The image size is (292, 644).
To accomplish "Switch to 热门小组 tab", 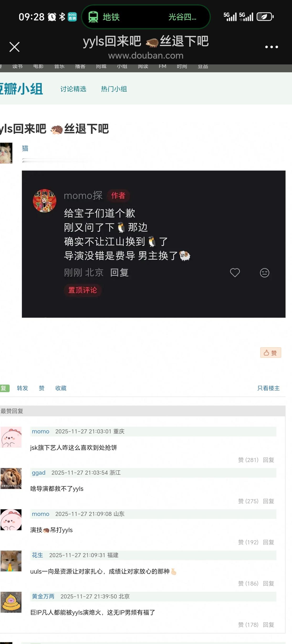I will point(114,89).
